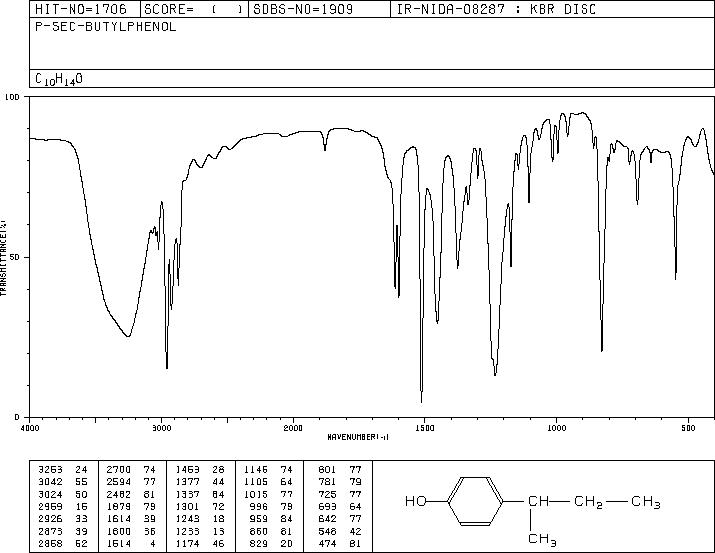Viewport: 715px width, 553px height.
Task: Click the peak table entry 1015
Action: pos(256,494)
